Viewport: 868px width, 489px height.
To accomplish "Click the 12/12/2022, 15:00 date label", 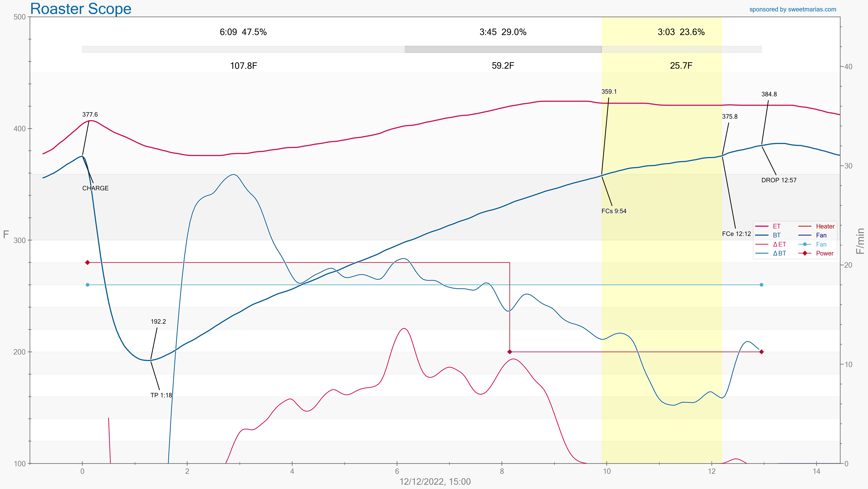I will (x=435, y=482).
